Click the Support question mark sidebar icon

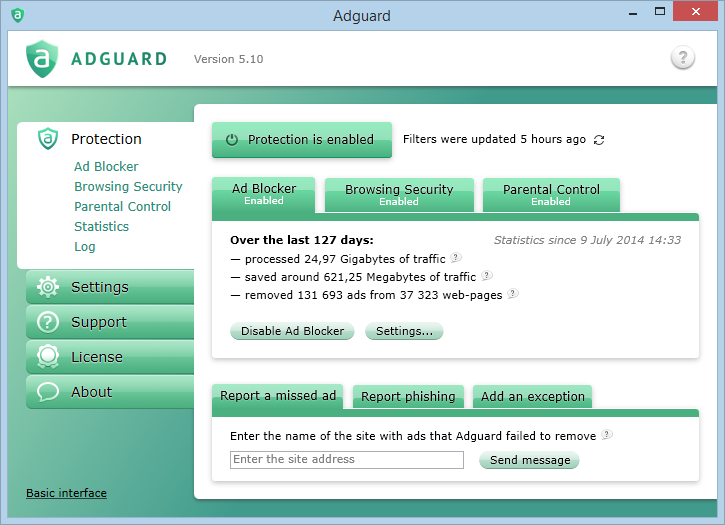tap(47, 322)
